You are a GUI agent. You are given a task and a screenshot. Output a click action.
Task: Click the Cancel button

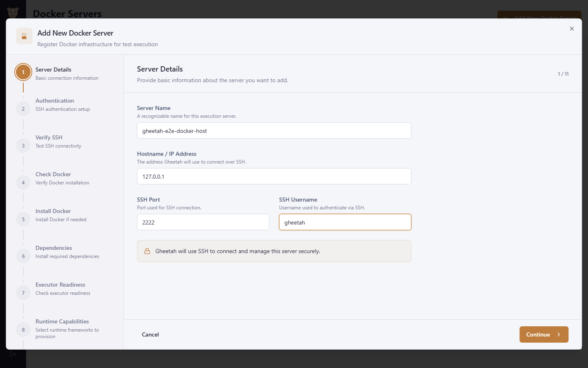click(x=150, y=334)
